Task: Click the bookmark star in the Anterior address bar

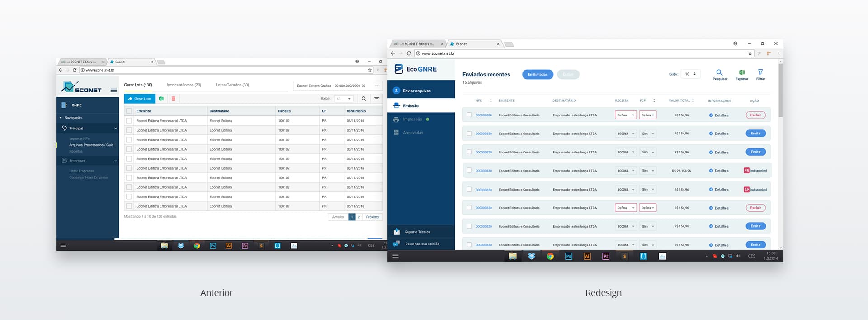Action: [x=370, y=70]
